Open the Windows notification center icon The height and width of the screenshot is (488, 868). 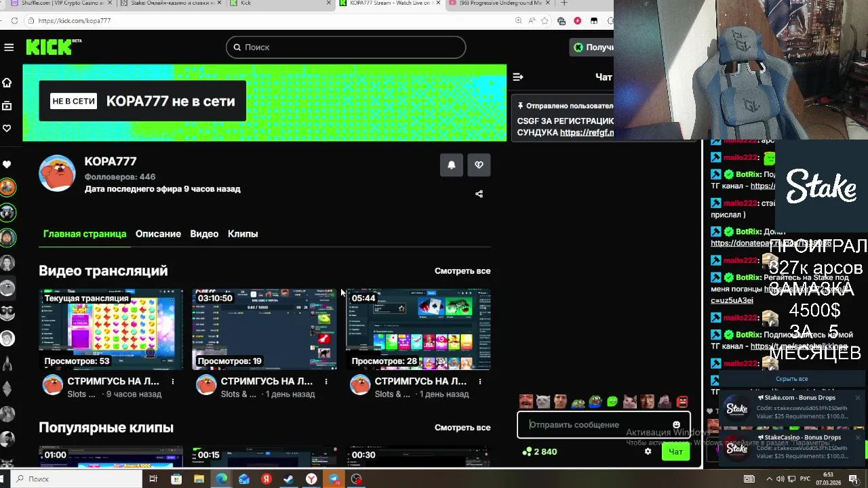click(854, 479)
